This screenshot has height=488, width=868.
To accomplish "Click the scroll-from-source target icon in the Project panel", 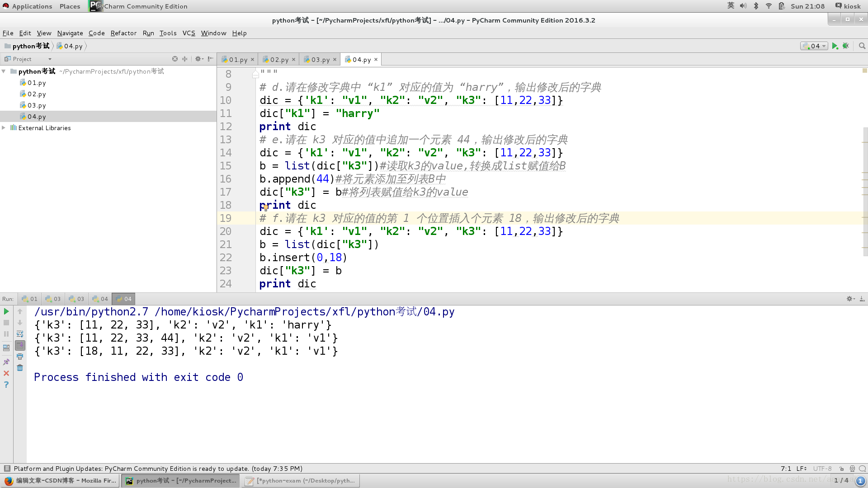I will [175, 59].
